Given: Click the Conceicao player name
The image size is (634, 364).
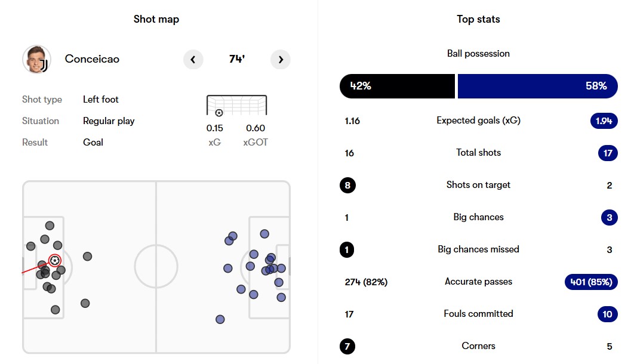Looking at the screenshot, I should point(92,59).
